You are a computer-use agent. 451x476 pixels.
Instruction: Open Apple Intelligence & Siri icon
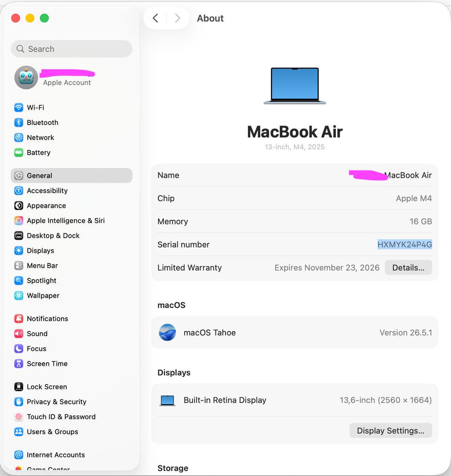click(18, 221)
